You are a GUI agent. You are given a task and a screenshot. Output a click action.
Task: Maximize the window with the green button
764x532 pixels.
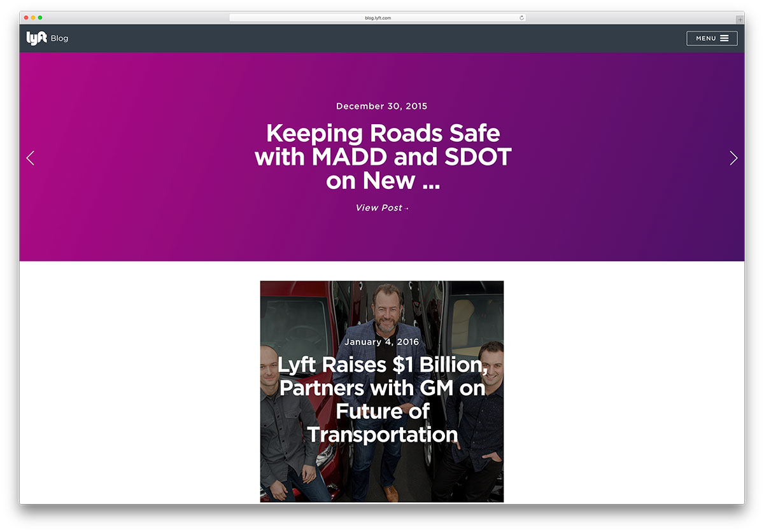pos(40,17)
